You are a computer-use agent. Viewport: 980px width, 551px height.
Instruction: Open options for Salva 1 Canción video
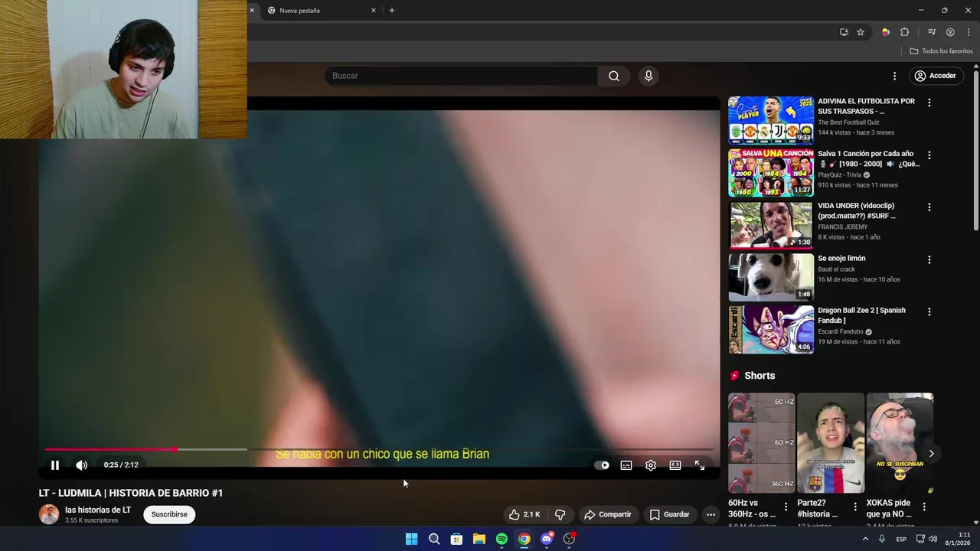929,155
